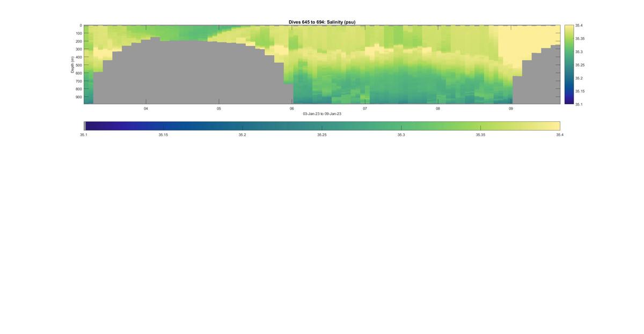Click depth axis tick "300"
Image resolution: width=644 pixels, height=334 pixels.
pos(78,49)
